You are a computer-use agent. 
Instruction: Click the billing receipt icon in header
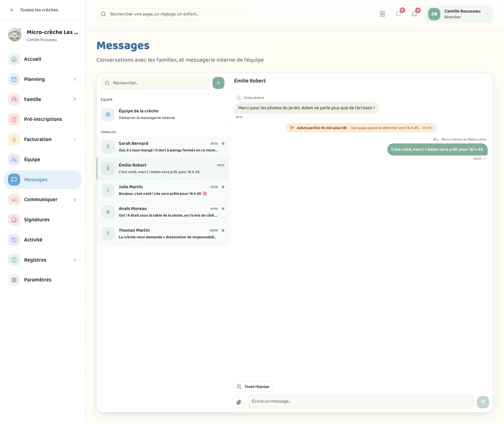(x=382, y=14)
